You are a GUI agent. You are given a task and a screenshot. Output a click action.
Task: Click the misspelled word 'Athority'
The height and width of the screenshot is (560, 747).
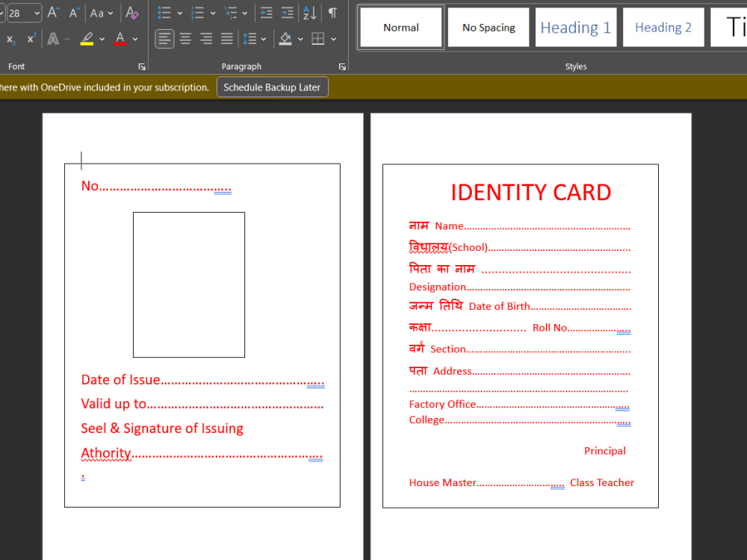(x=106, y=453)
